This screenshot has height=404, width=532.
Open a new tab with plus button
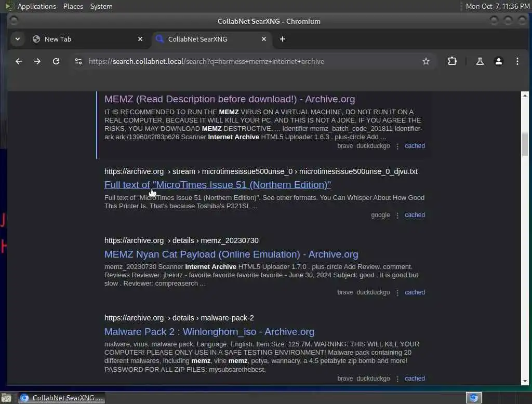point(282,39)
